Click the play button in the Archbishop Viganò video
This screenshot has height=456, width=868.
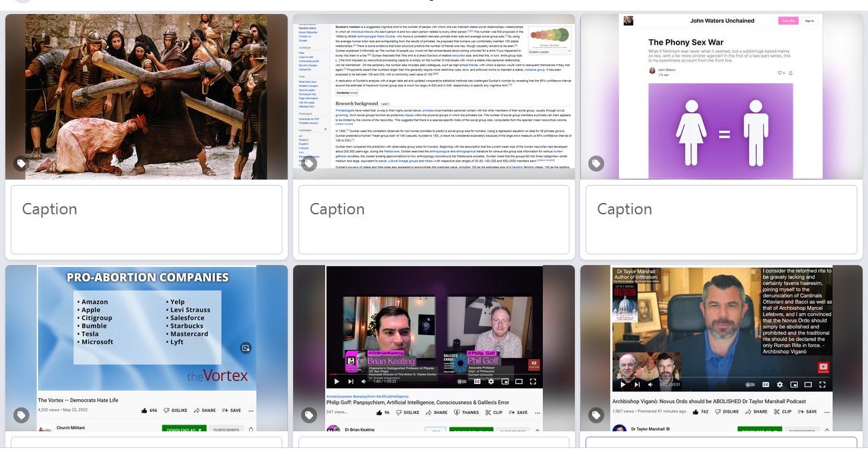[x=623, y=385]
